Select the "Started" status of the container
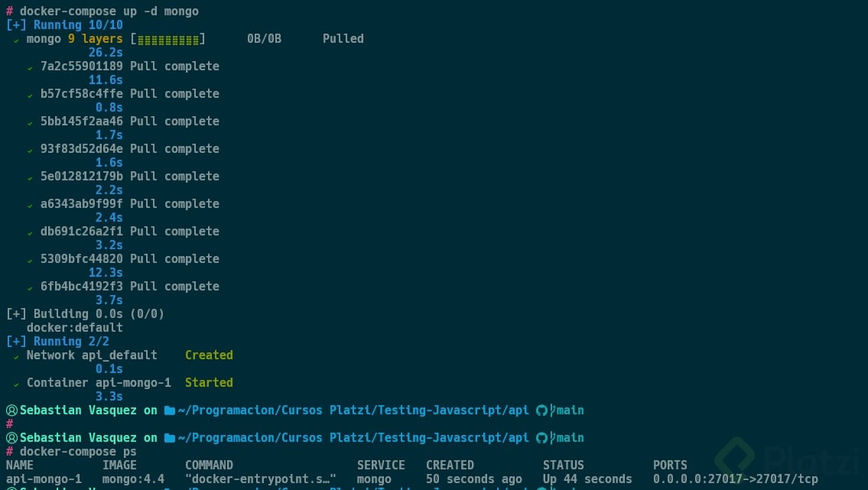The height and width of the screenshot is (490, 868). [x=209, y=383]
